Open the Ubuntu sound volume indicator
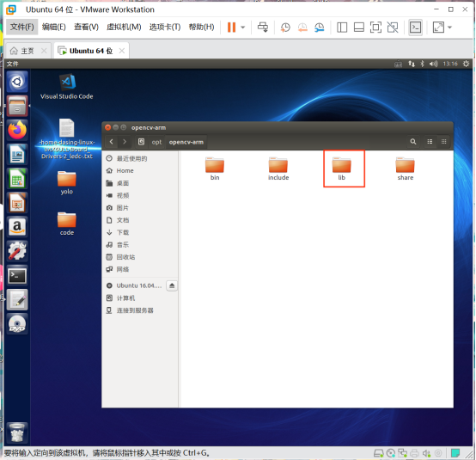Screen dimensions: 476x460 pyautogui.click(x=433, y=64)
